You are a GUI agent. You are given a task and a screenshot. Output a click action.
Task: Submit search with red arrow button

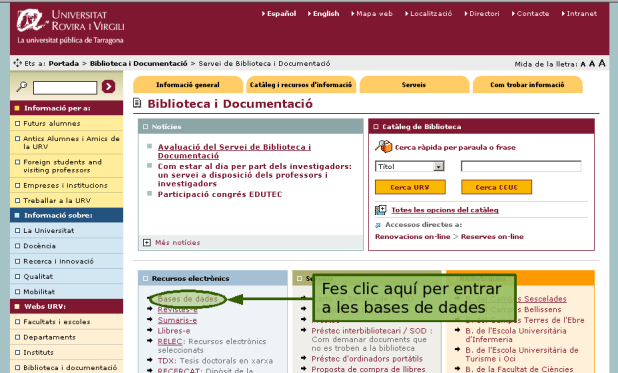pyautogui.click(x=108, y=86)
